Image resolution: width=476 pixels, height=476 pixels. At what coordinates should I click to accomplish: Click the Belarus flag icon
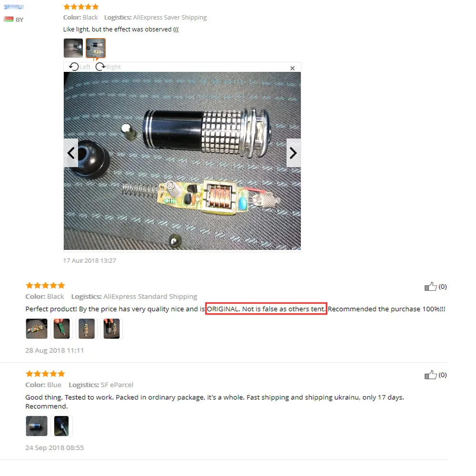pyautogui.click(x=9, y=20)
